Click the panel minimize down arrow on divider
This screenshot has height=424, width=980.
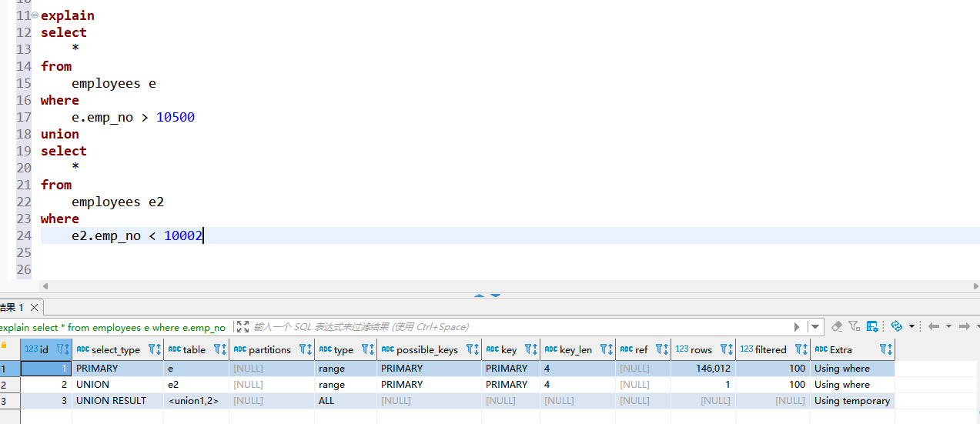point(495,294)
